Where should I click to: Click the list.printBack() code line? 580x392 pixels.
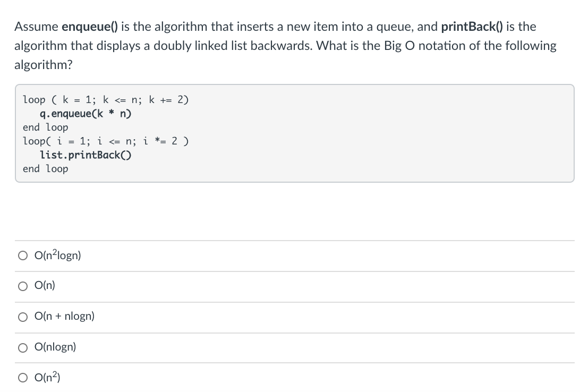coord(86,155)
